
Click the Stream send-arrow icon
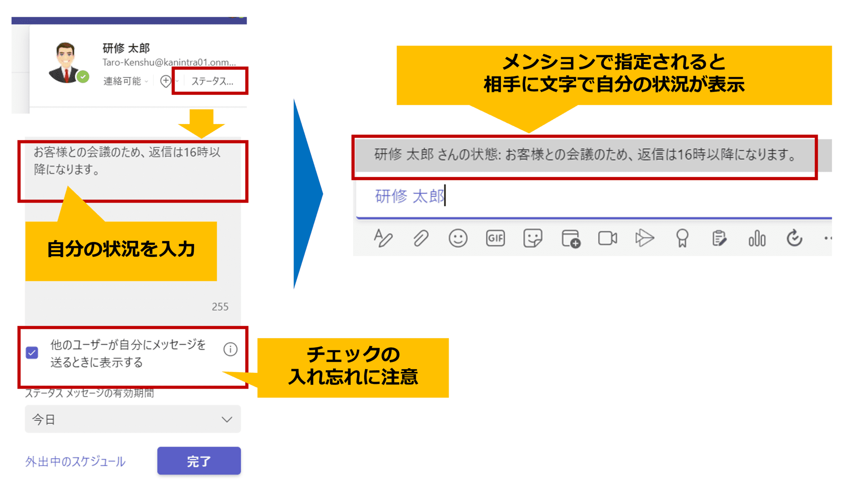pos(645,238)
